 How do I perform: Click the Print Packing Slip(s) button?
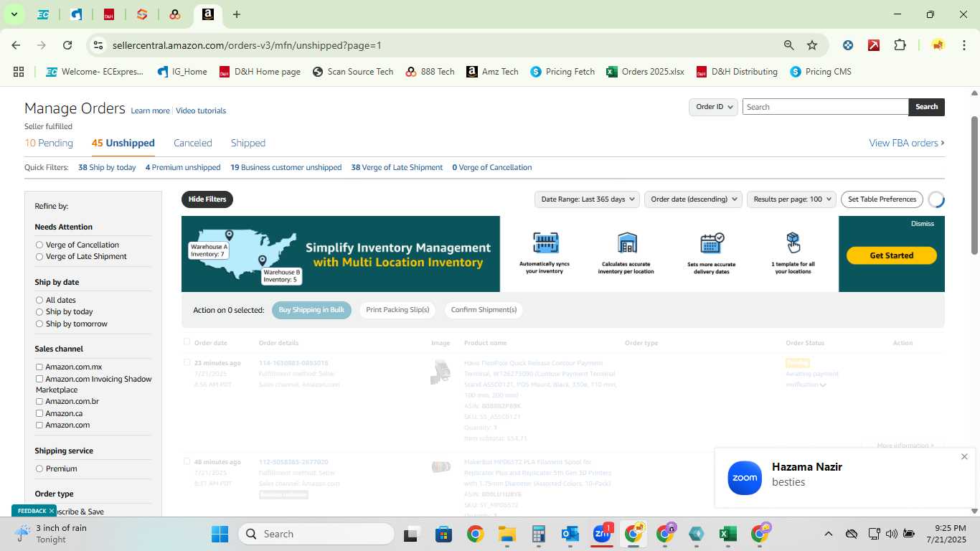click(397, 310)
